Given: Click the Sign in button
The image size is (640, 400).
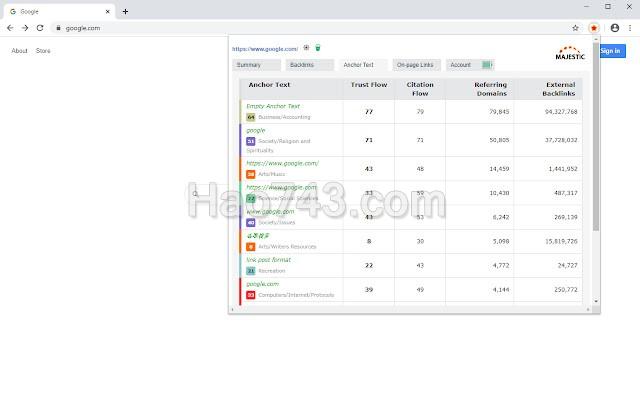Looking at the screenshot, I should [x=612, y=51].
